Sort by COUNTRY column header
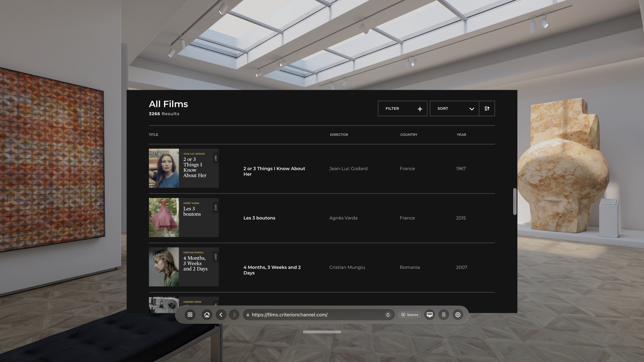The width and height of the screenshot is (644, 362). point(409,135)
